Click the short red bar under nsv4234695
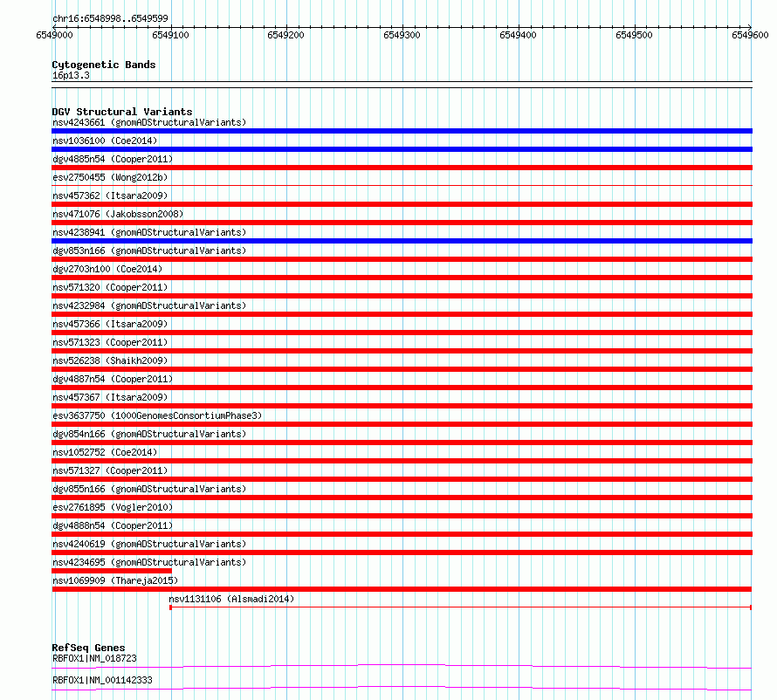The width and height of the screenshot is (777, 700). pyautogui.click(x=112, y=571)
